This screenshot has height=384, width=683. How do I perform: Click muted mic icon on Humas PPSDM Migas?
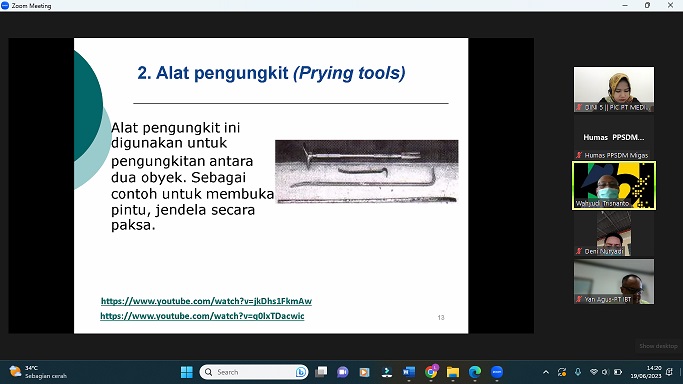[579, 155]
